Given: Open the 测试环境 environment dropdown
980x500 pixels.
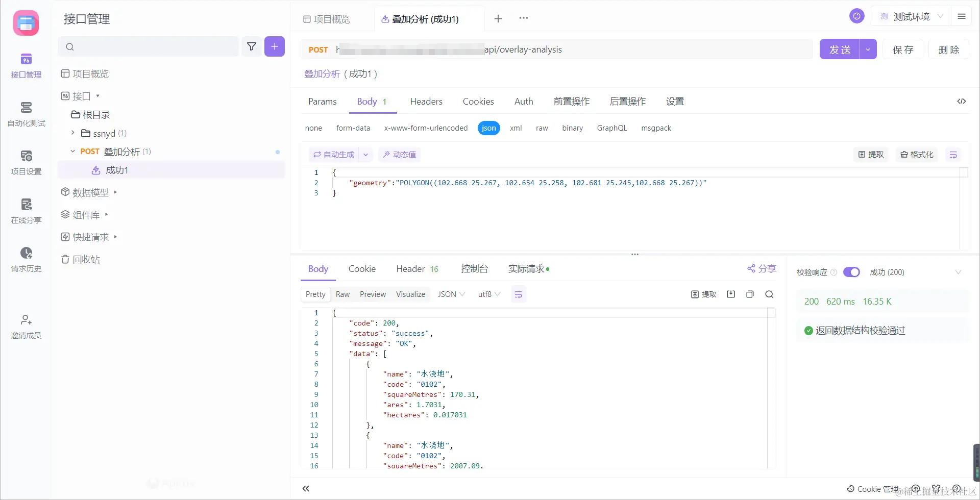Looking at the screenshot, I should (911, 16).
